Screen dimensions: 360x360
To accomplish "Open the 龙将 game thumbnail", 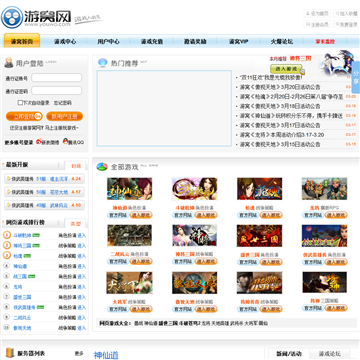I will click(324, 189).
